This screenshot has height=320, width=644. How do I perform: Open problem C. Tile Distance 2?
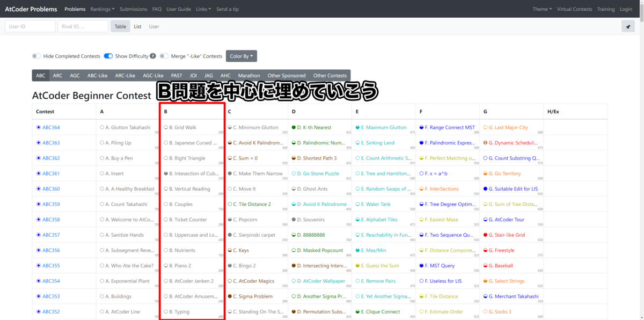coord(252,205)
